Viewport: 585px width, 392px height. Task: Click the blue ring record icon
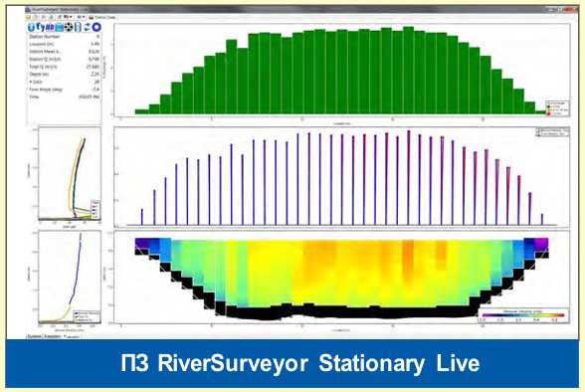click(97, 27)
